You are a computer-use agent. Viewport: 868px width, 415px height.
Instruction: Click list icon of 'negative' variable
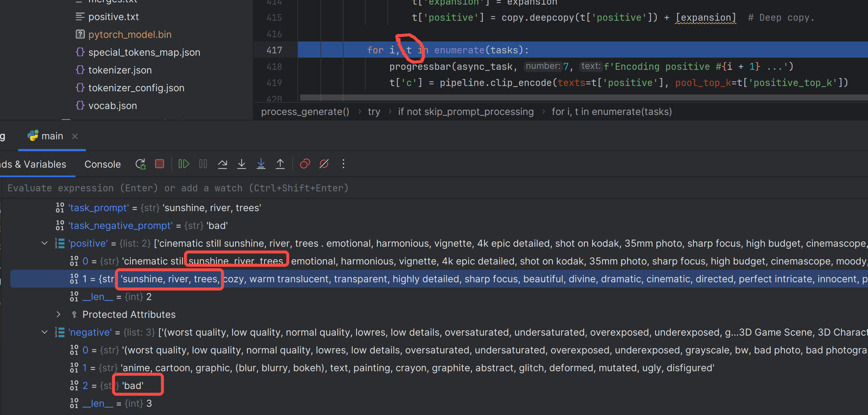pos(60,333)
